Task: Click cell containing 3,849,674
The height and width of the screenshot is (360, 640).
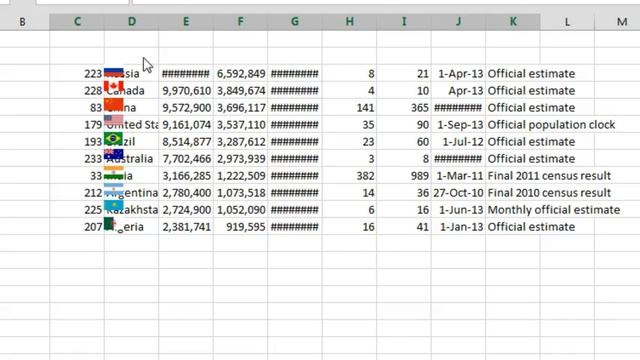Action: [240, 91]
